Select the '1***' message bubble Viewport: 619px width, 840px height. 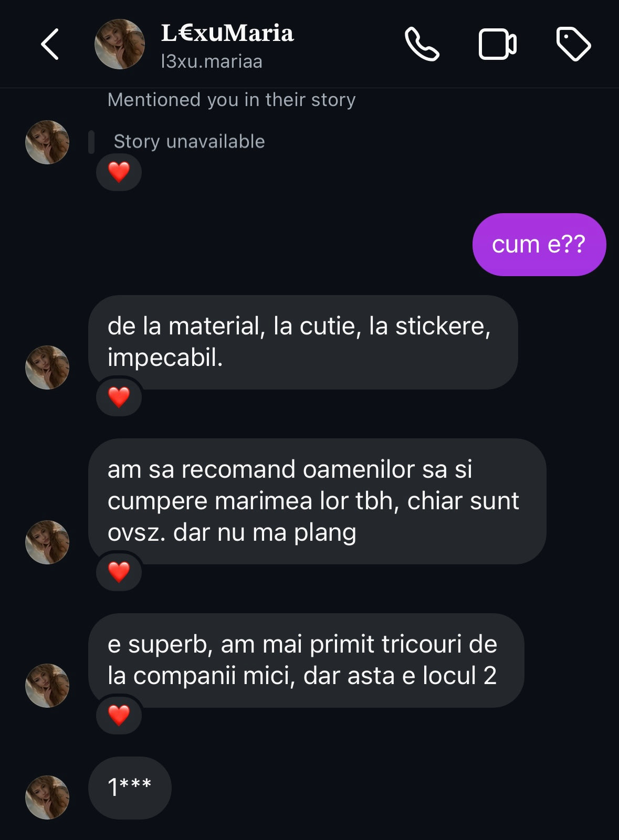tap(130, 787)
